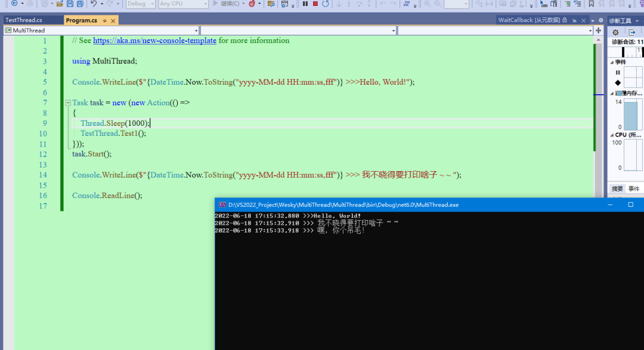
Task: Close the Program.cs tab
Action: tap(113, 20)
